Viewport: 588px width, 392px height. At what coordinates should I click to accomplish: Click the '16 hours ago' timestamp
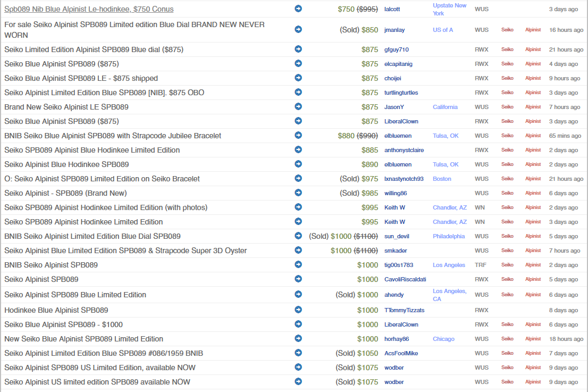coord(566,30)
